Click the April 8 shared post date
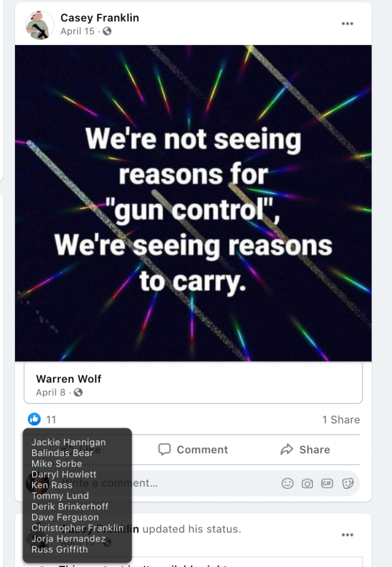The height and width of the screenshot is (567, 392). pos(50,392)
